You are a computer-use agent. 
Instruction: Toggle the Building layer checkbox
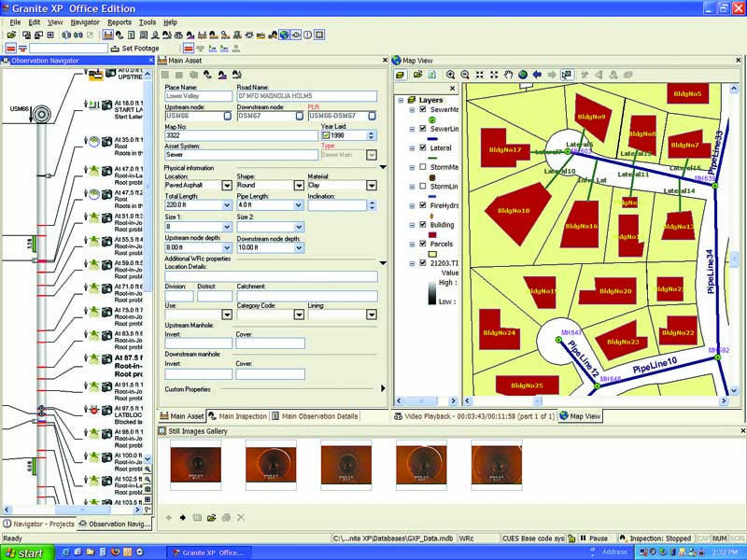[423, 224]
